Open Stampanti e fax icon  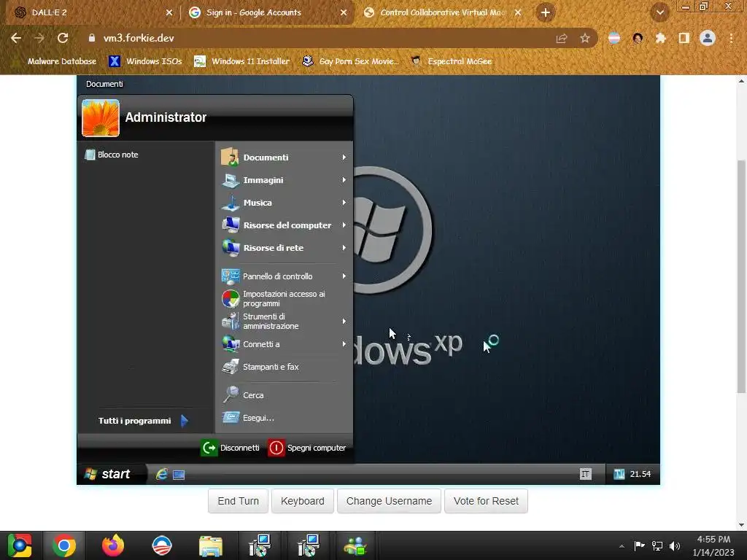tap(230, 367)
